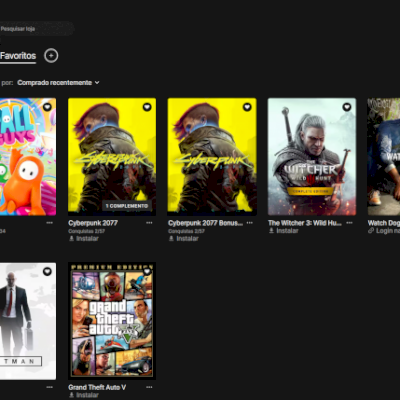Viewport: 400px width, 400px height.
Task: Click the link icon under Watch Dogs title
Action: pyautogui.click(x=371, y=231)
